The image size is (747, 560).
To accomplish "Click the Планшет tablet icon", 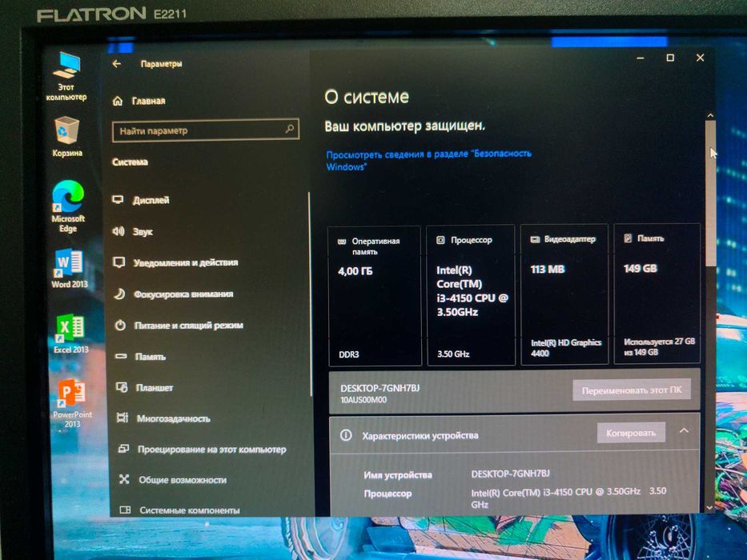I will click(122, 387).
